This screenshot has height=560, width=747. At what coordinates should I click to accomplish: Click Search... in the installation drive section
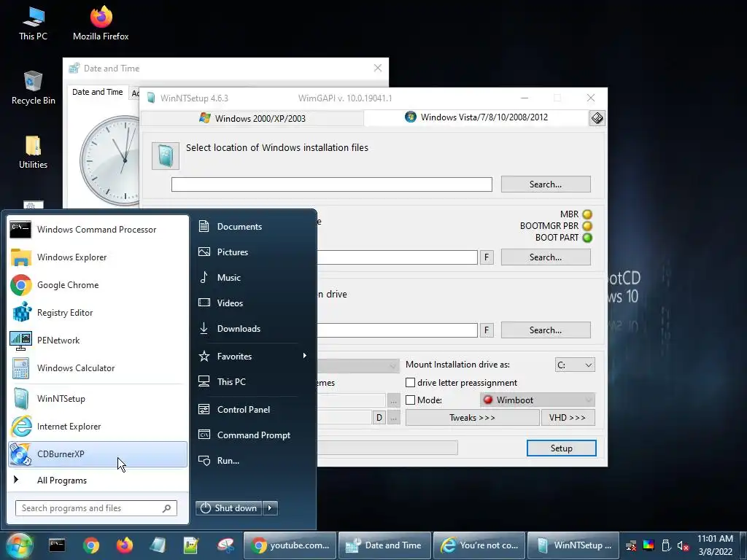point(546,330)
